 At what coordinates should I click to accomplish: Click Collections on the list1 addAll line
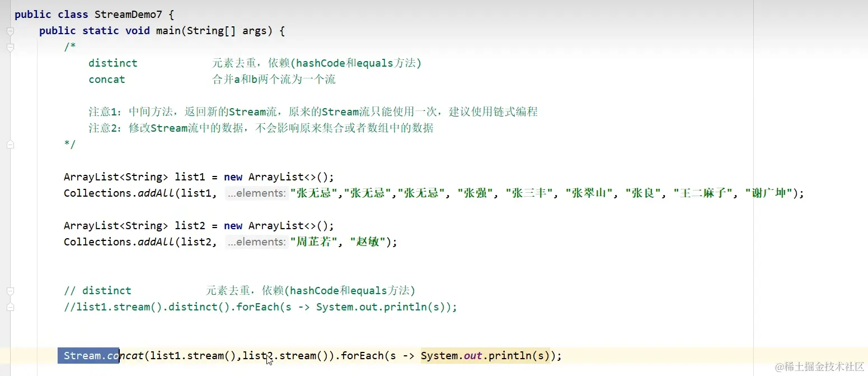pos(97,193)
